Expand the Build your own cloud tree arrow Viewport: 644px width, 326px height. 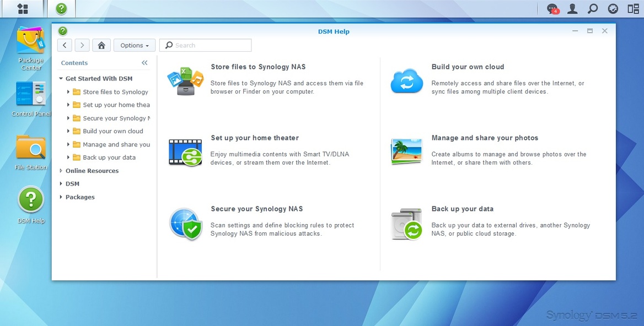(x=68, y=131)
